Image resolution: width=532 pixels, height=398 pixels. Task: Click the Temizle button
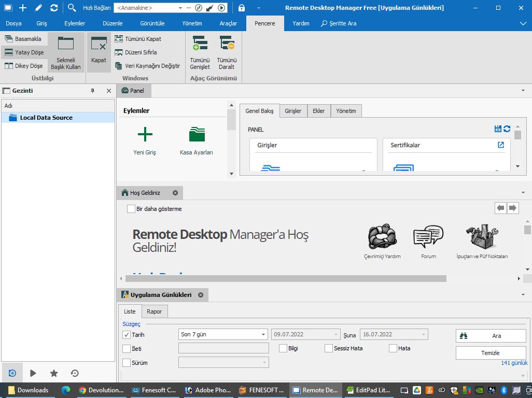pos(491,353)
